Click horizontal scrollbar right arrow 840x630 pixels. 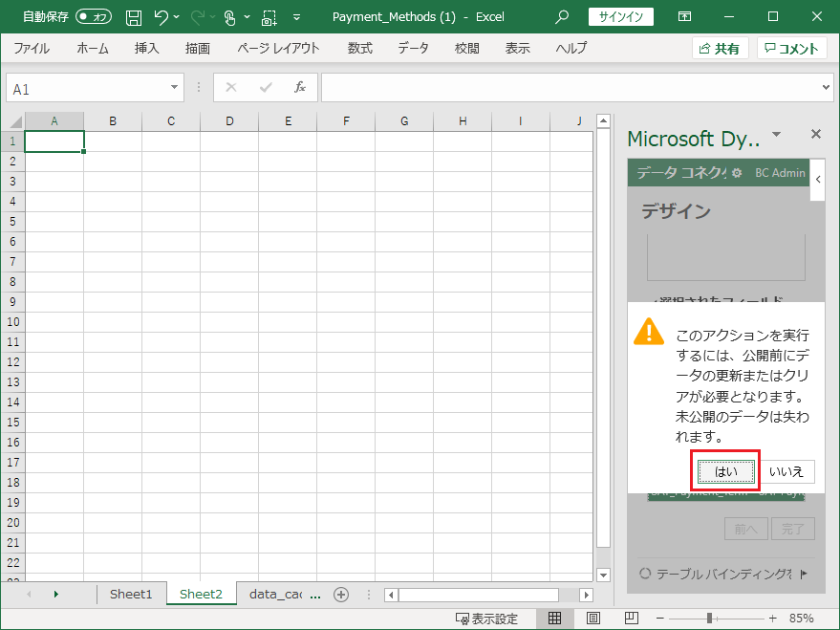[x=587, y=595]
